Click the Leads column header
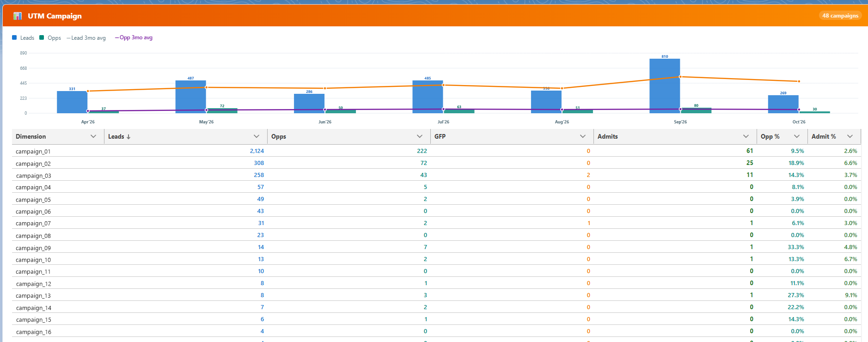The height and width of the screenshot is (342, 868). [x=186, y=137]
